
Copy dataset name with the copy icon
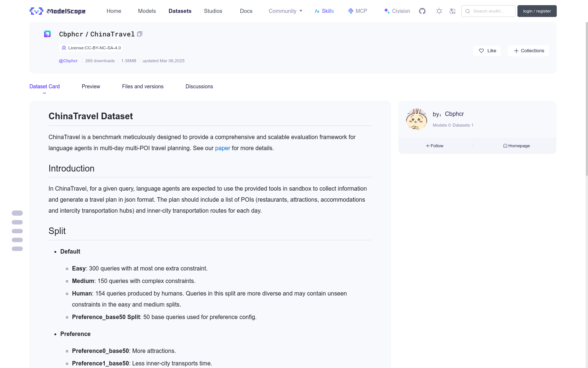click(x=140, y=34)
